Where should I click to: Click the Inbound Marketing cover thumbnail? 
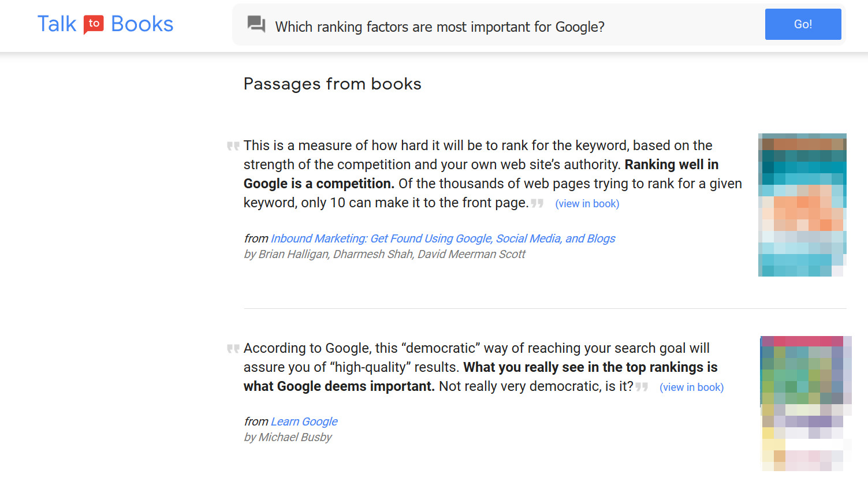click(802, 205)
